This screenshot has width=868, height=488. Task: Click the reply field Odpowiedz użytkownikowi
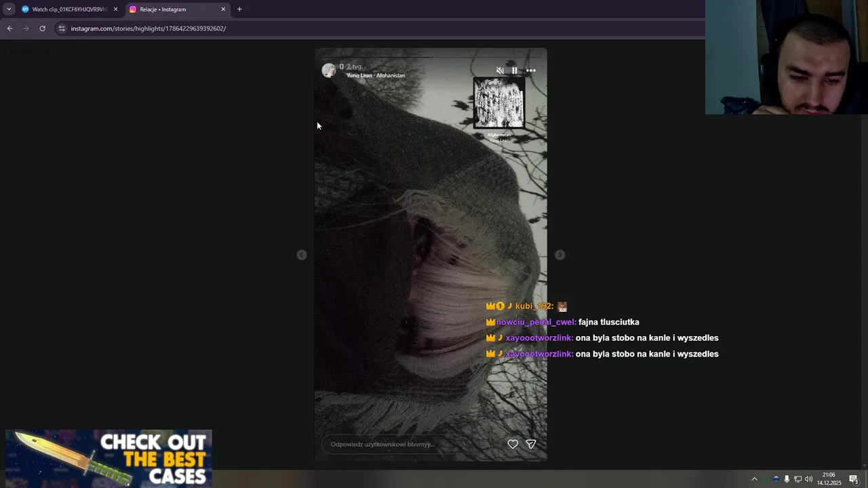[x=410, y=444]
